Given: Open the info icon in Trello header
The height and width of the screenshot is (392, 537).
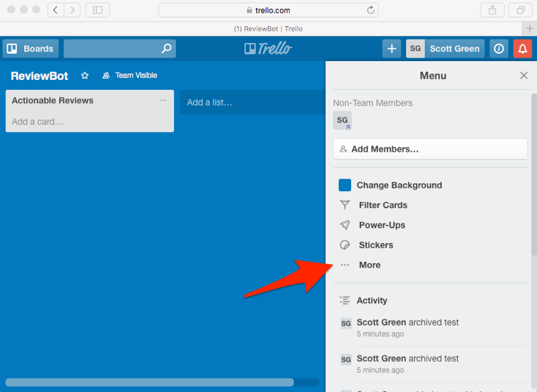Looking at the screenshot, I should (x=498, y=48).
